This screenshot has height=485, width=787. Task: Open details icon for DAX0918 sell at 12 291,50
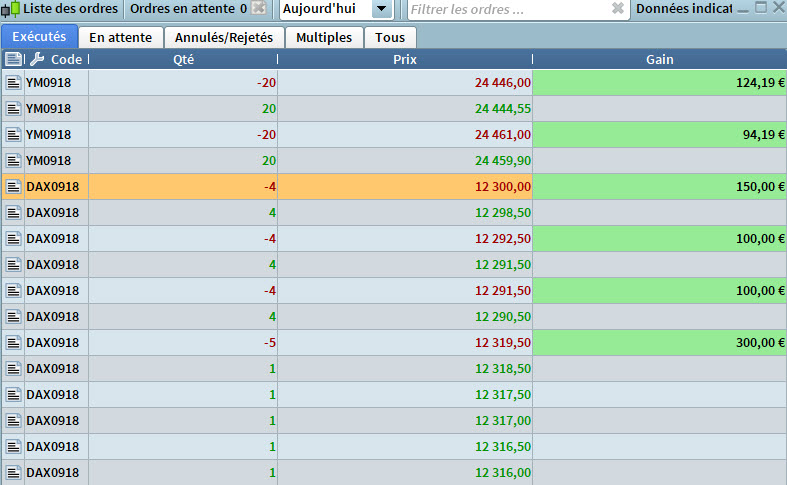coord(13,291)
